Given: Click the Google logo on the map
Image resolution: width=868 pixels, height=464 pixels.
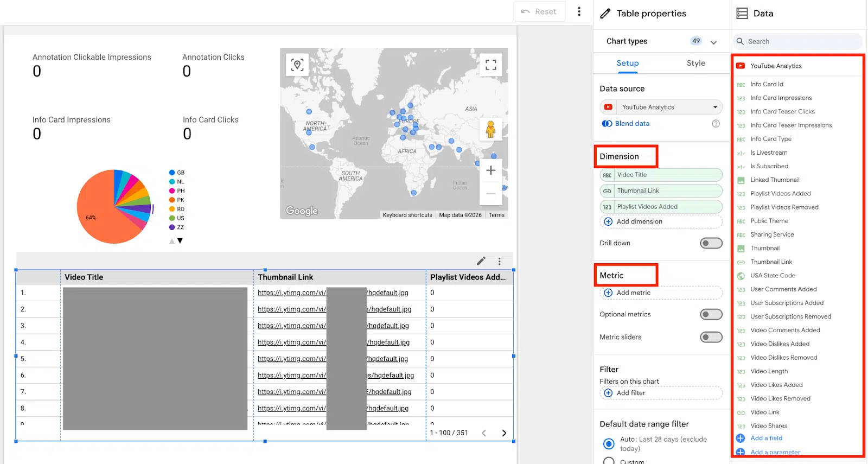Looking at the screenshot, I should pyautogui.click(x=302, y=211).
